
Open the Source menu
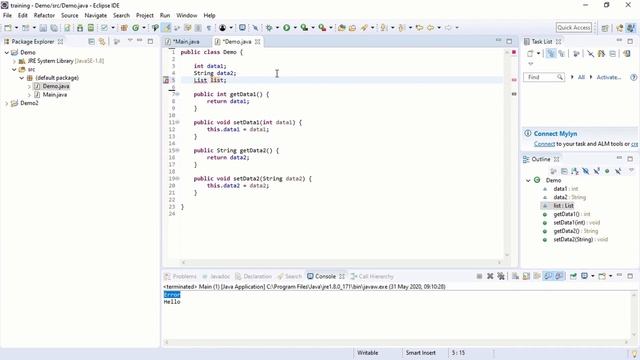[x=69, y=16]
